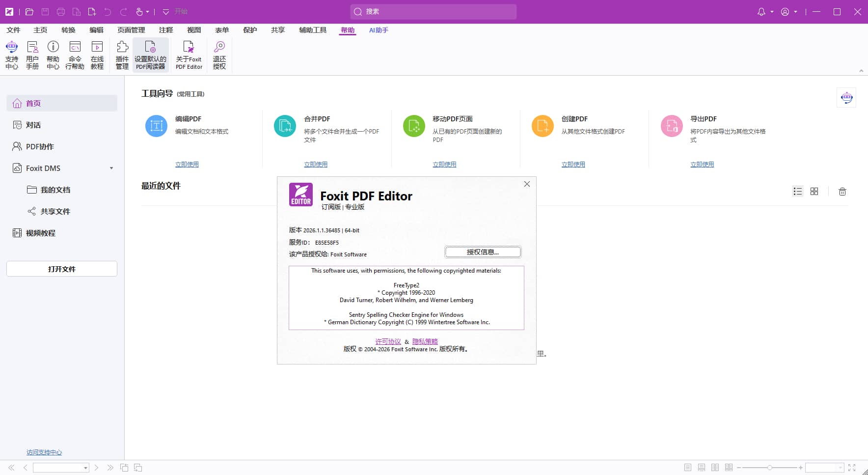Viewport: 868px width, 475px height.
Task: Open the 访问支持中心 link at bottom left
Action: [x=44, y=452]
